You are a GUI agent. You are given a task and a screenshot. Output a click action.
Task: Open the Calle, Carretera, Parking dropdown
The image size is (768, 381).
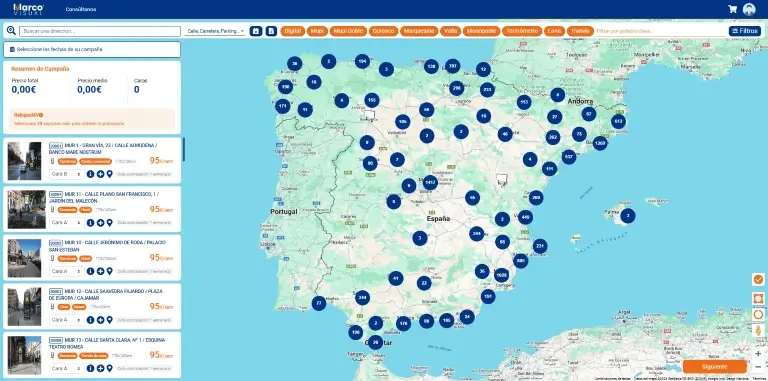(x=215, y=31)
